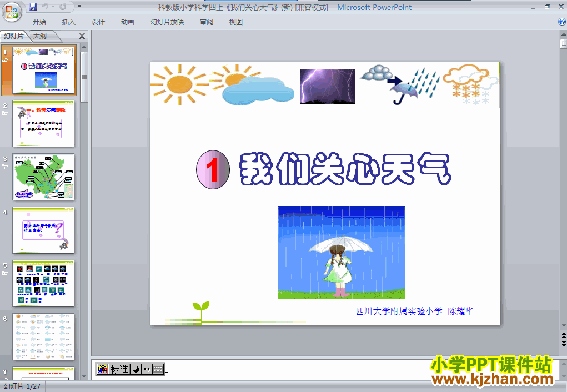567x392 pixels.
Task: Click the Undo arrow icon
Action: [x=45, y=7]
